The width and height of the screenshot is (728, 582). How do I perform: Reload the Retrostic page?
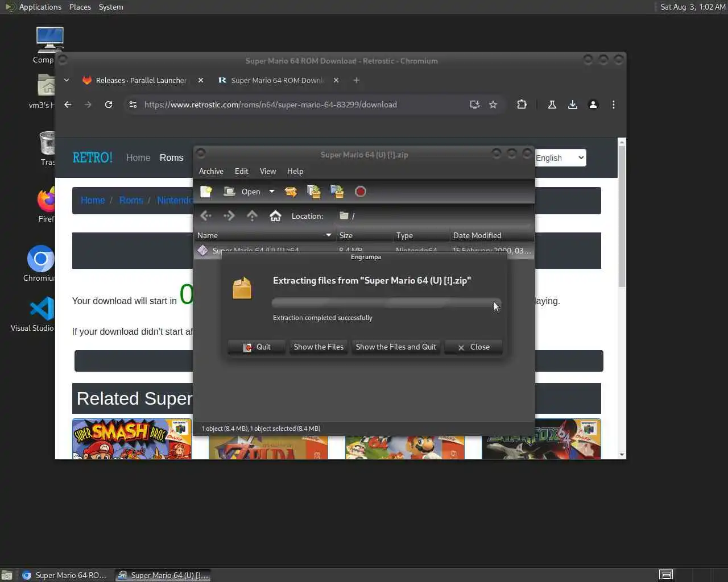point(109,105)
